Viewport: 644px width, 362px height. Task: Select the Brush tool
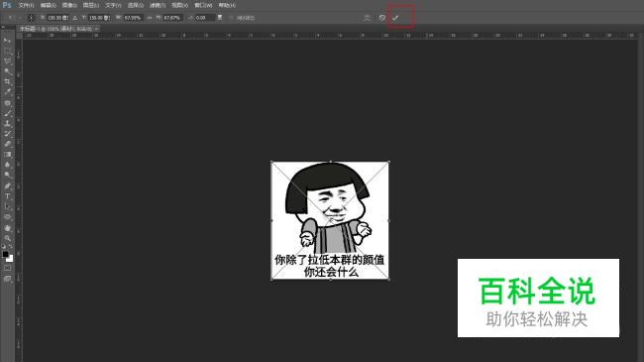(x=7, y=113)
